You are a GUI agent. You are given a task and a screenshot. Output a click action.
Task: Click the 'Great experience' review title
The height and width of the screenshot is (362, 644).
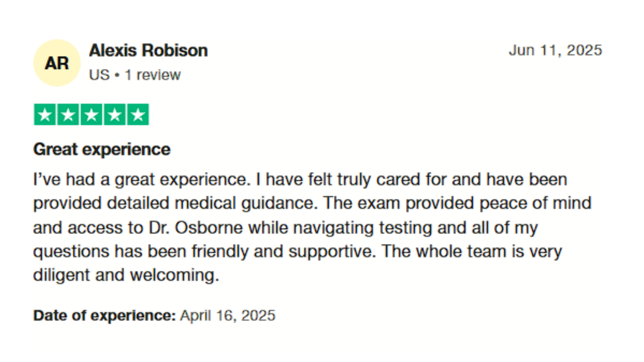click(x=102, y=149)
